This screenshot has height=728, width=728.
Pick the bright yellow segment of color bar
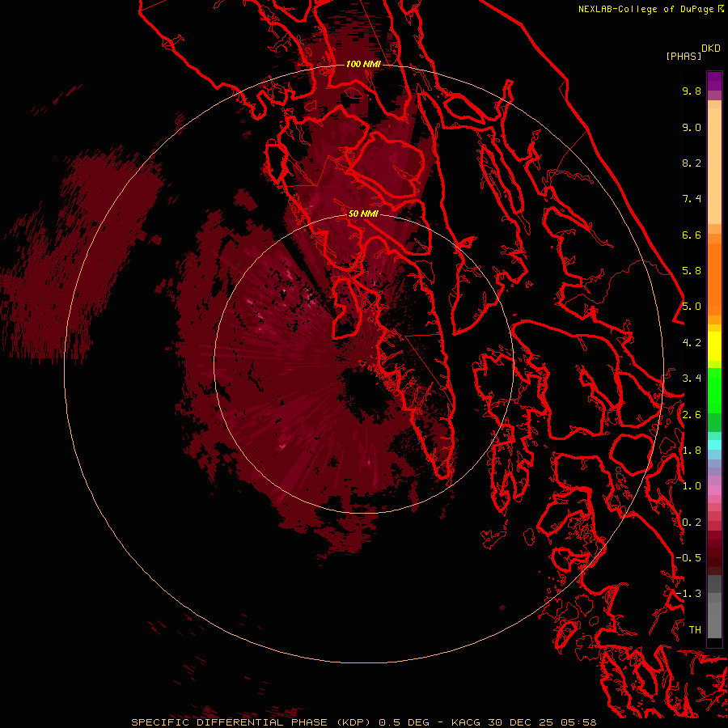coord(714,346)
